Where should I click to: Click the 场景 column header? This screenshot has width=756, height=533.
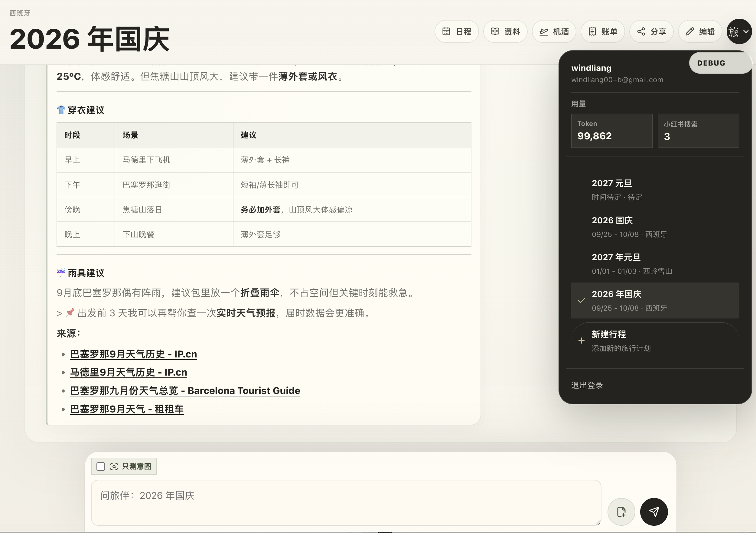tap(174, 135)
